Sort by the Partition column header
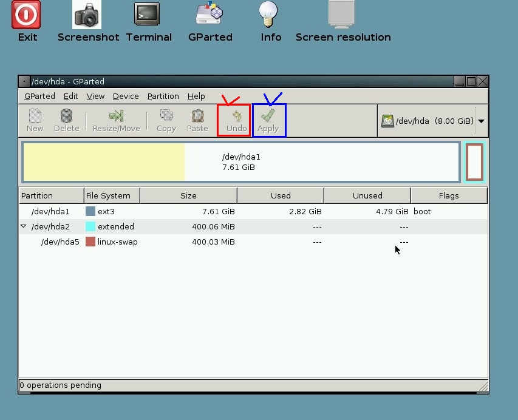518x420 pixels. point(52,195)
